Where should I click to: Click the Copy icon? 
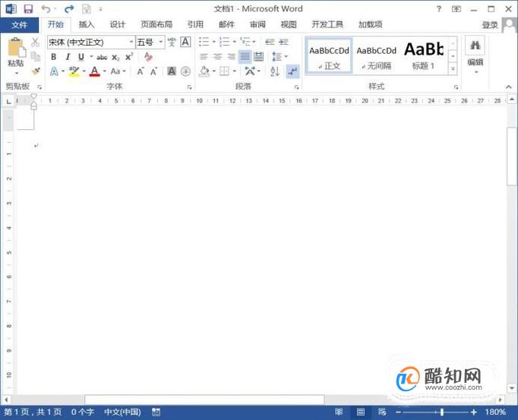pyautogui.click(x=35, y=56)
